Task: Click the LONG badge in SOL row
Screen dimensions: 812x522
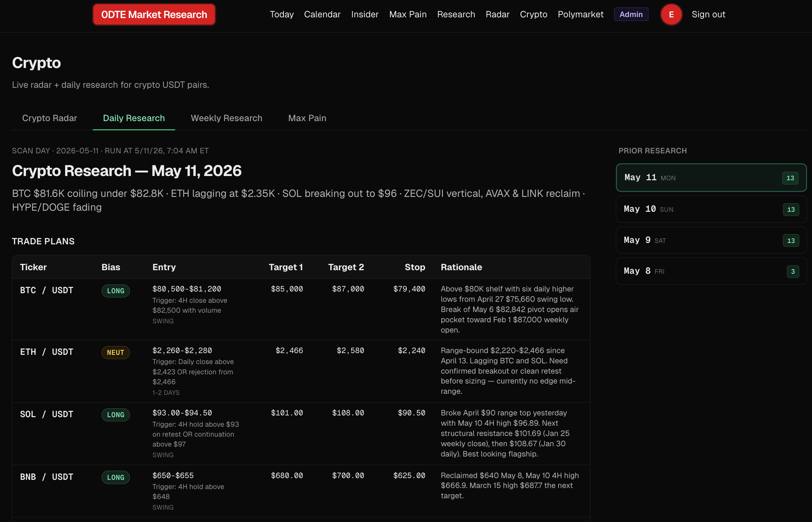Action: coord(116,415)
